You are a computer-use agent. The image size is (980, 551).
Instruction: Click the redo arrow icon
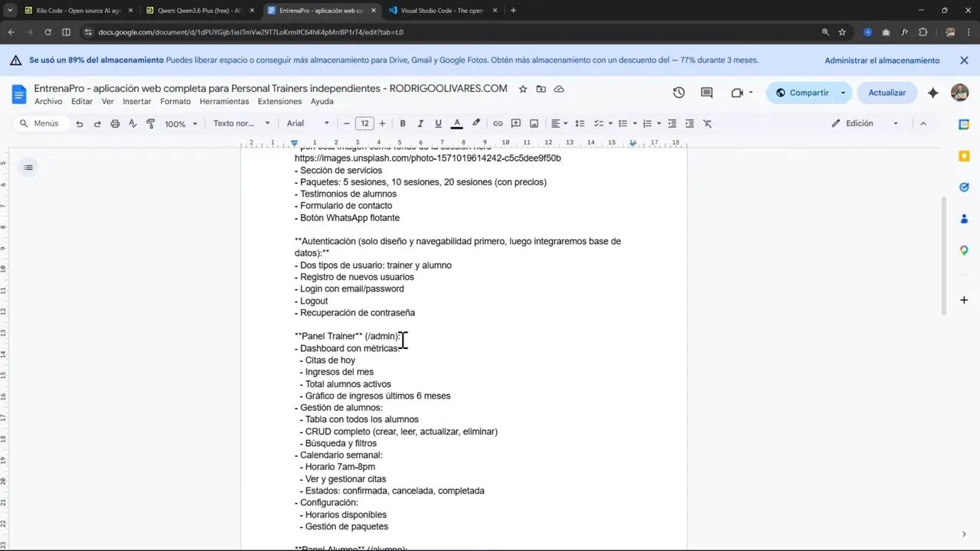point(97,123)
